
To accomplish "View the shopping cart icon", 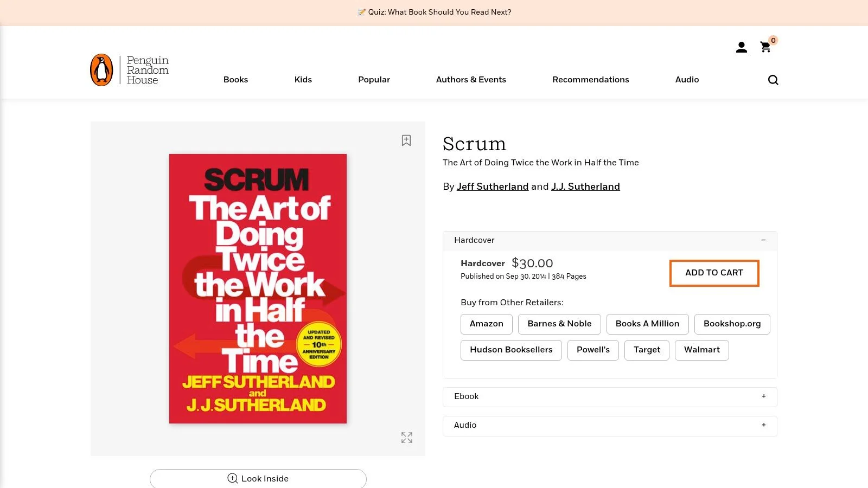I will [x=765, y=47].
